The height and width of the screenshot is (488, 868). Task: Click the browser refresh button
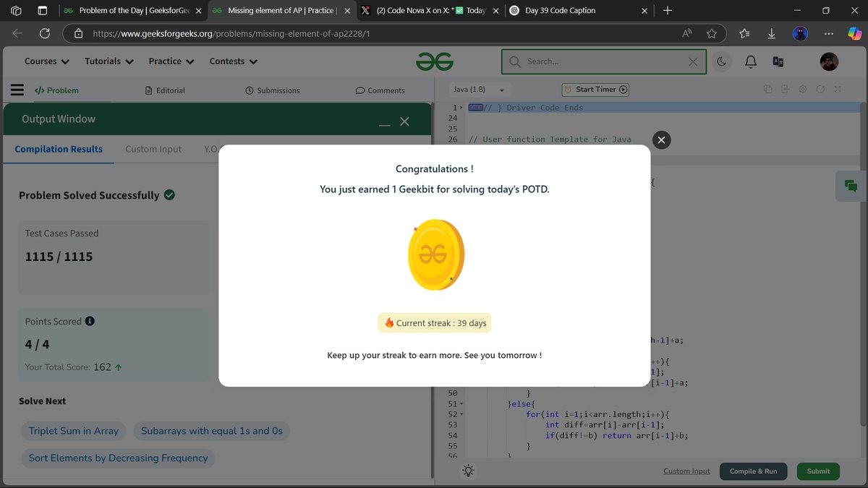[x=44, y=33]
